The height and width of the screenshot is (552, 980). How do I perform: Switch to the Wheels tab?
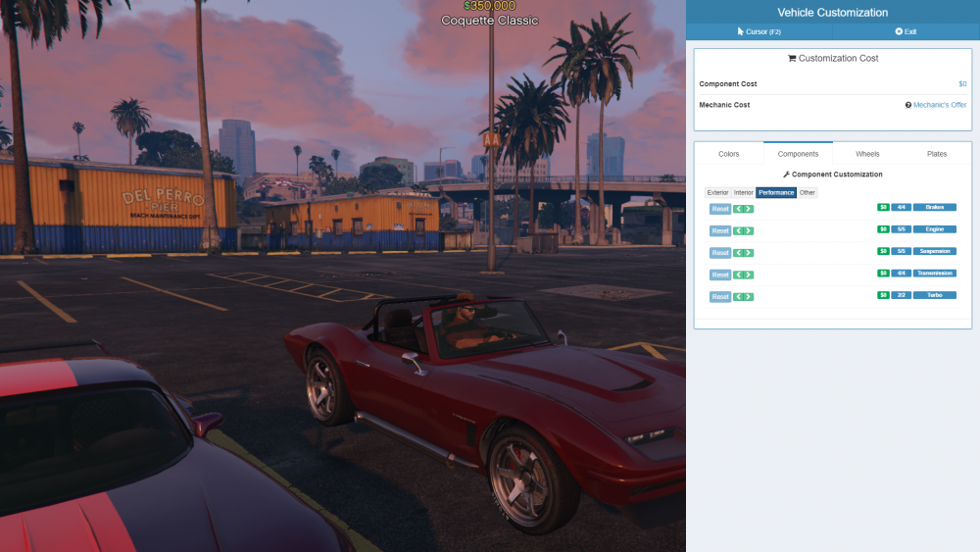(867, 154)
